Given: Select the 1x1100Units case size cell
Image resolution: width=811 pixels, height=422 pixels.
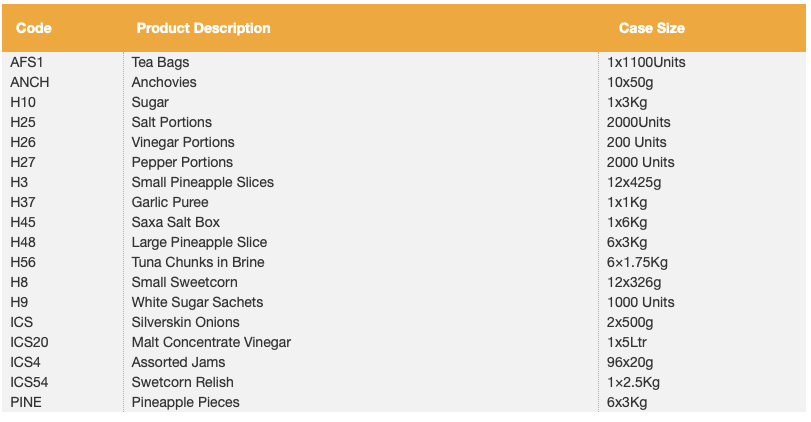Looking at the screenshot, I should [x=646, y=62].
